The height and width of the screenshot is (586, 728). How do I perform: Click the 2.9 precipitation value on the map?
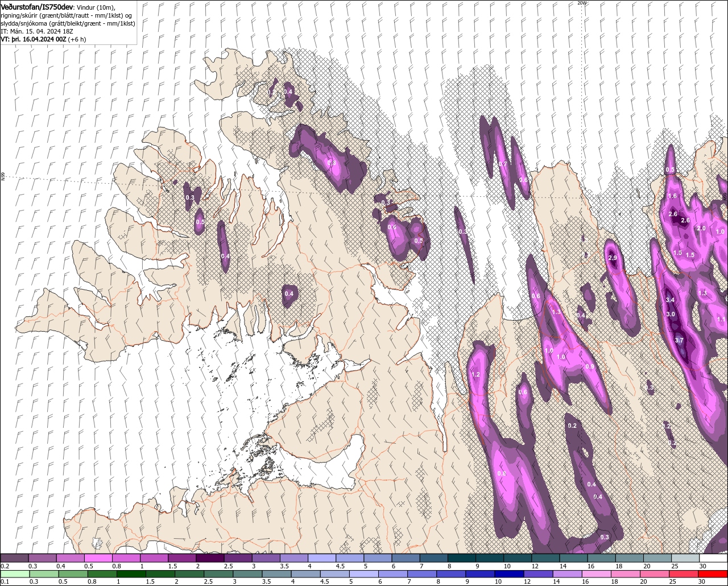[x=613, y=258]
